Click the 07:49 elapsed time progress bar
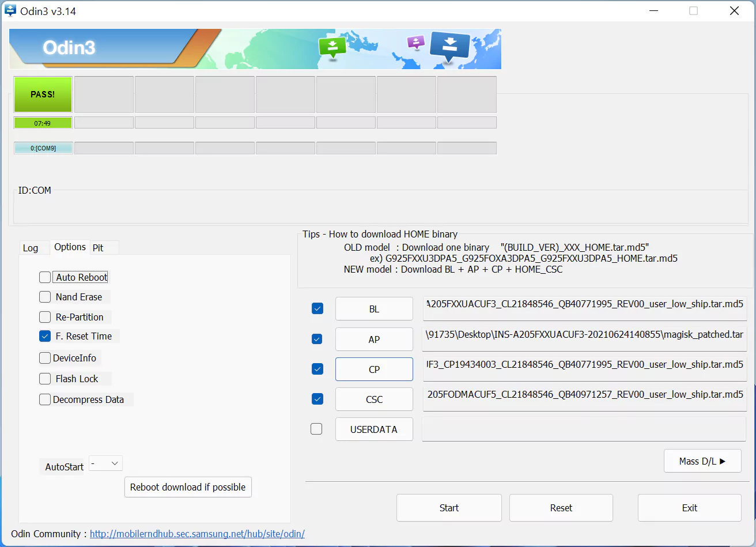 click(43, 123)
